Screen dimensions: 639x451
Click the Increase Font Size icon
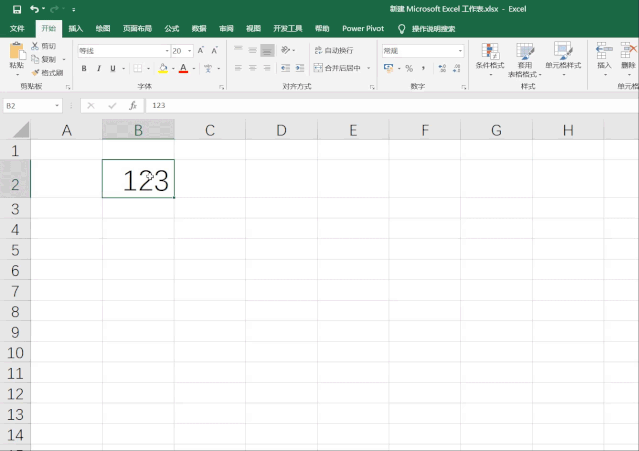tap(201, 51)
